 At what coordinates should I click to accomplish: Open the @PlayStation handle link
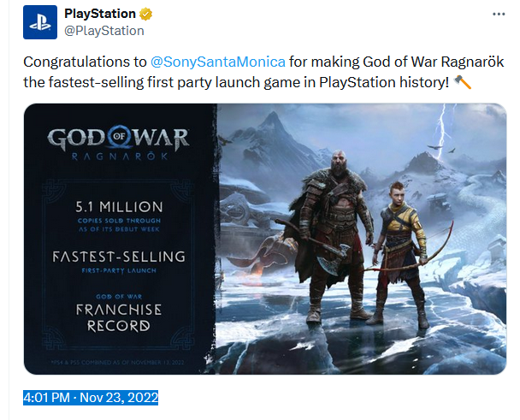click(103, 31)
